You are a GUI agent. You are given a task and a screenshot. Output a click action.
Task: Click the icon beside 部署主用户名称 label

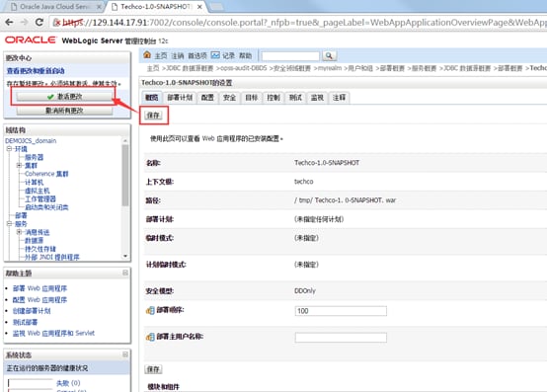150,337
